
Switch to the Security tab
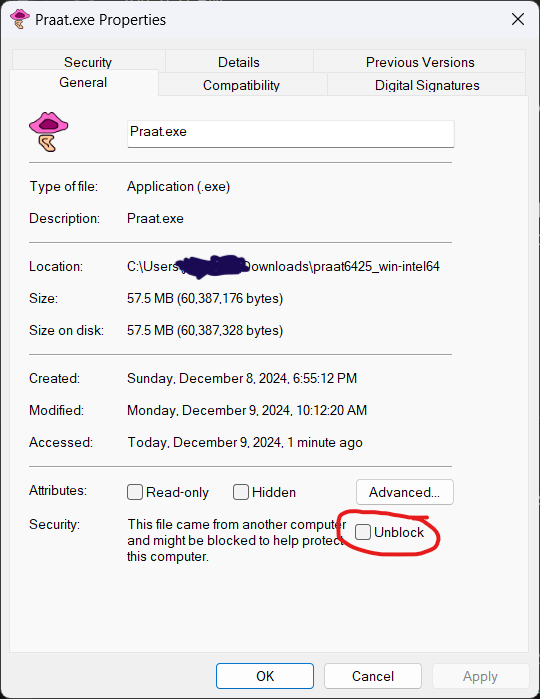(x=88, y=62)
